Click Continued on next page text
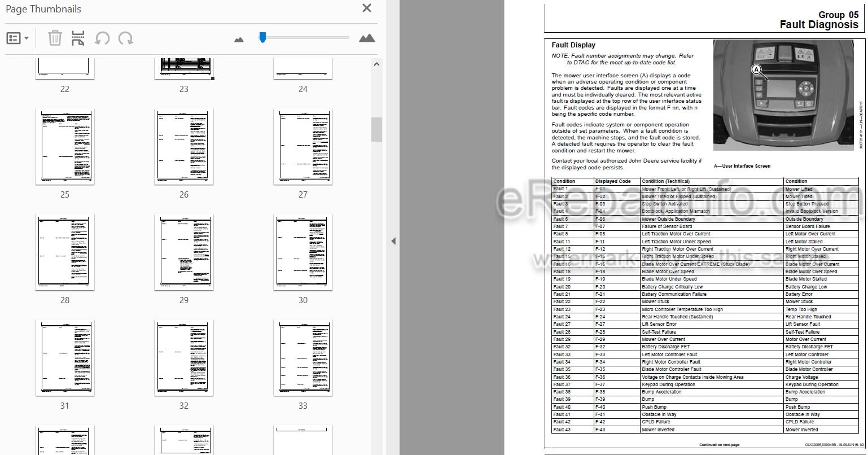 point(718,445)
